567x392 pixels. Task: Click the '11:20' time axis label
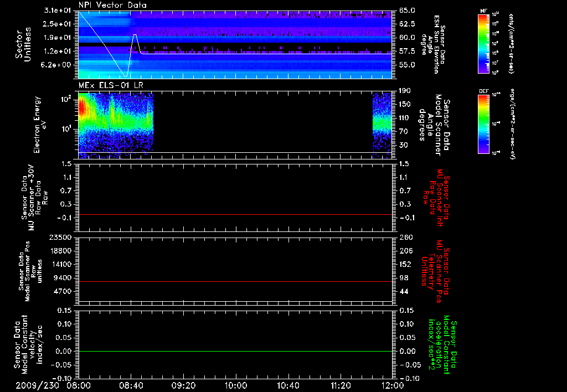click(341, 385)
